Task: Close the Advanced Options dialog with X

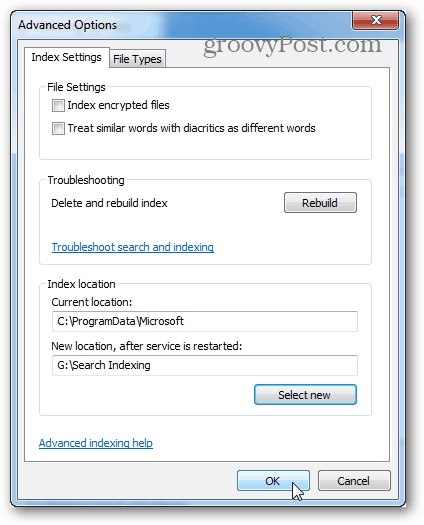Action: (375, 20)
